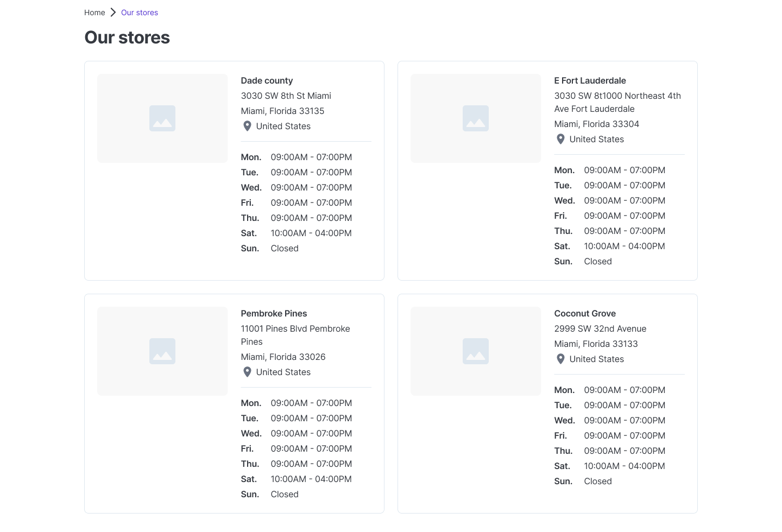Click the image placeholder icon in Coconut Grove card
Screen dimensions: 782x532
click(x=476, y=351)
